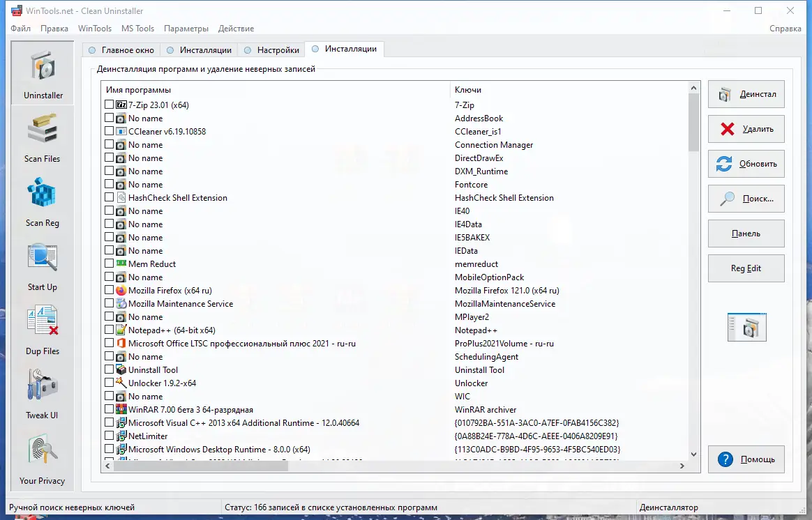This screenshot has height=520, width=812.
Task: Click the WinRAR program icon
Action: tap(121, 409)
